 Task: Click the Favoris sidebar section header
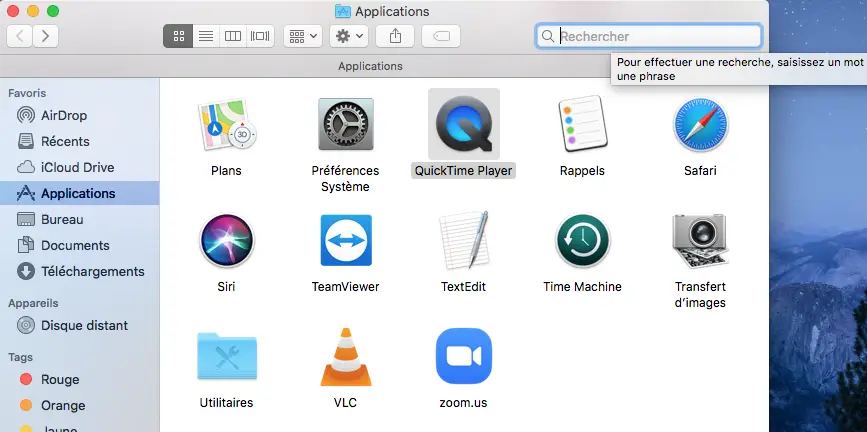click(x=27, y=93)
